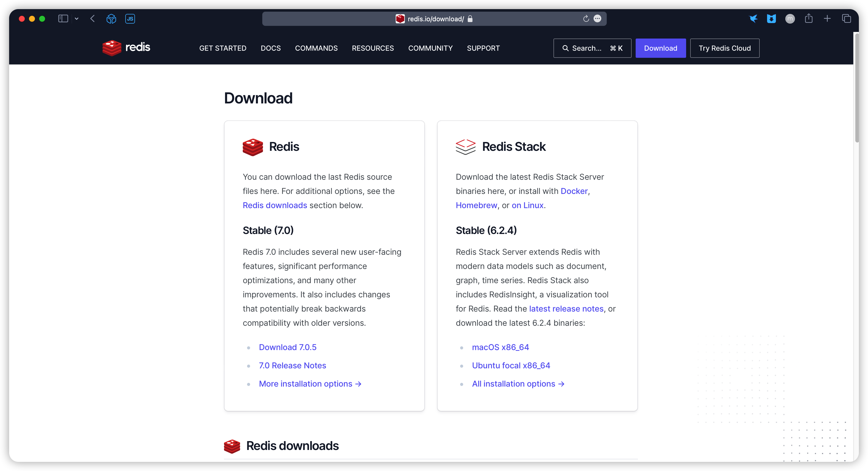Click the 'Stable (7.0)' heading

click(268, 230)
